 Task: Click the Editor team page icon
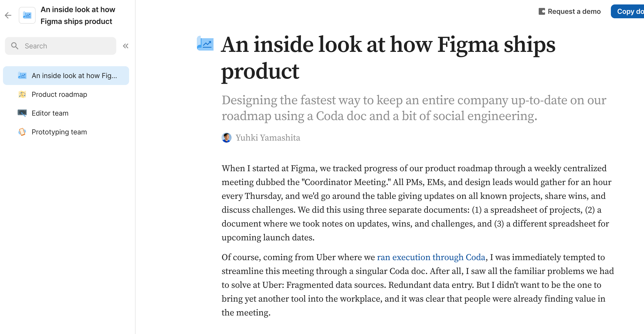coord(22,113)
